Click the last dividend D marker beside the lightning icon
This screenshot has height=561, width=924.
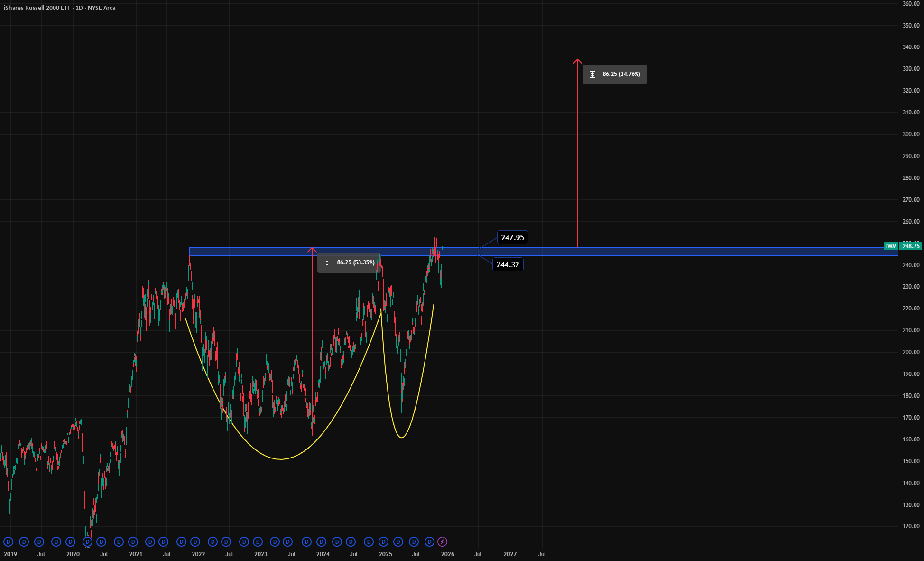[x=429, y=542]
